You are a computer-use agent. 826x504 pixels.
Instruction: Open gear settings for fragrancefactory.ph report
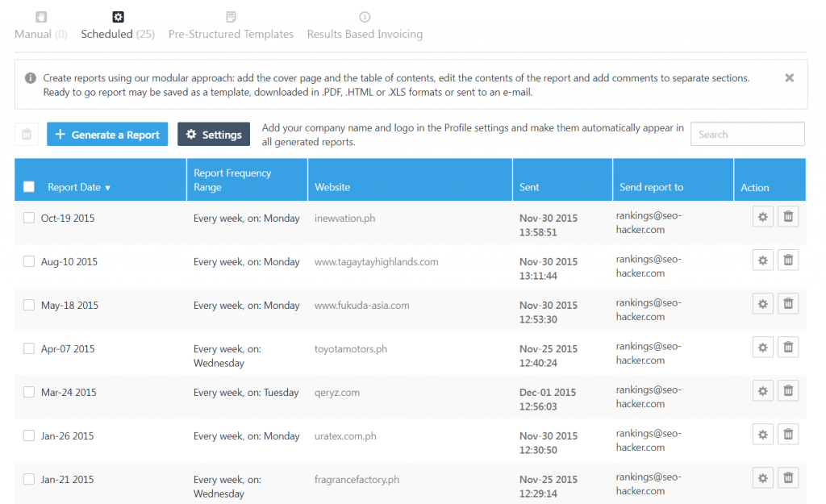point(762,477)
